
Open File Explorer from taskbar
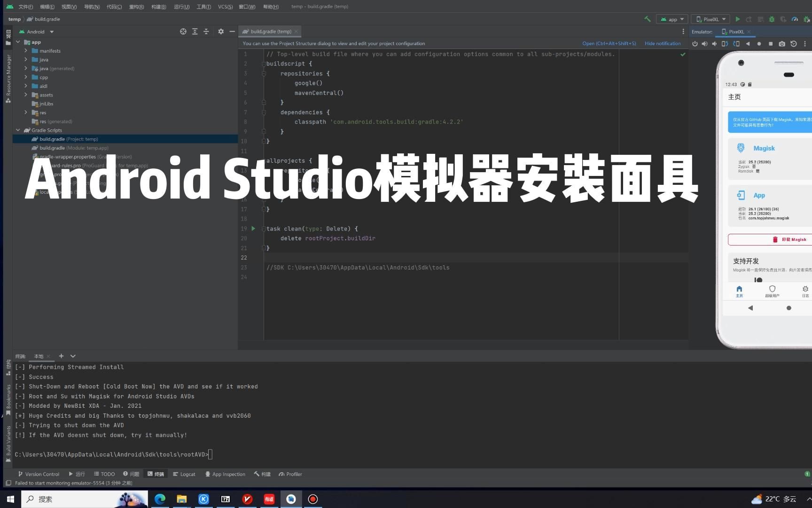(182, 499)
